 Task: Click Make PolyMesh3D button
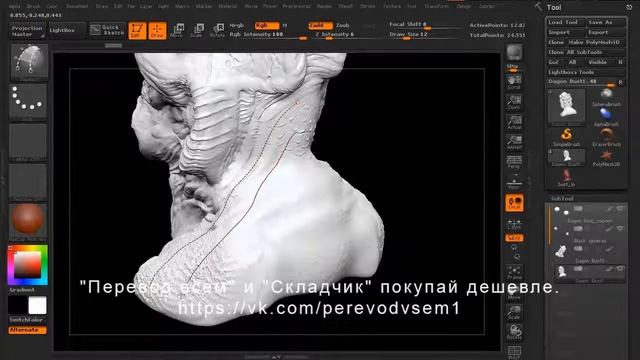pos(596,42)
